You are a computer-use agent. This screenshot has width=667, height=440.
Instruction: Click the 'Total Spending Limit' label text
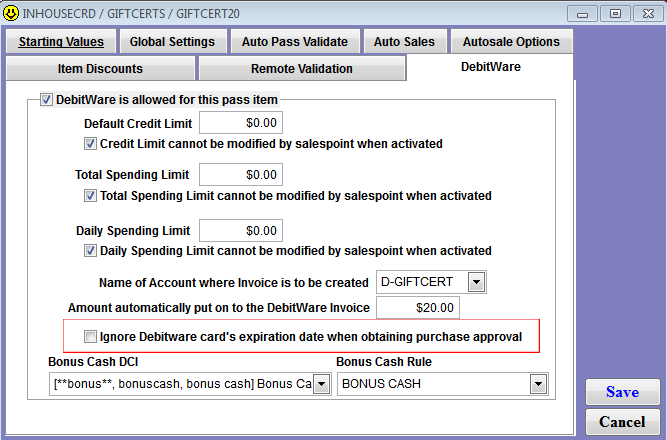132,175
